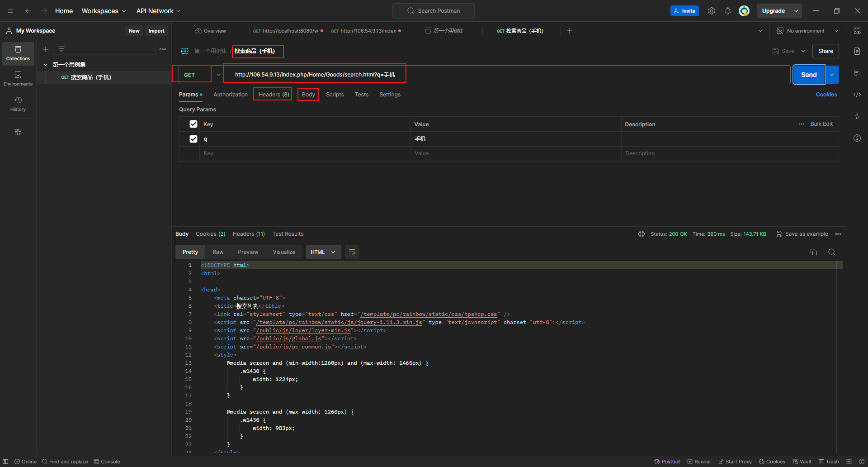Image resolution: width=868 pixels, height=467 pixels.
Task: Click the Import button
Action: point(156,31)
